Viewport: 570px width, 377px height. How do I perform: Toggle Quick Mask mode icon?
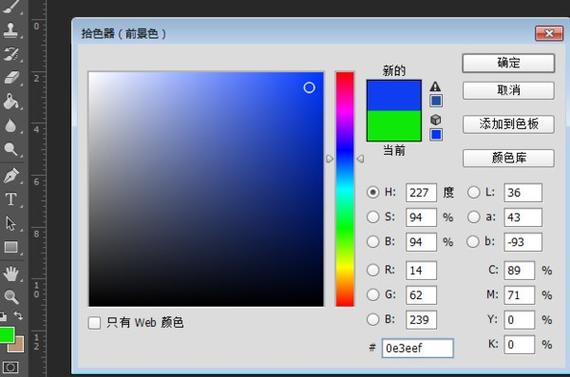tap(10, 368)
